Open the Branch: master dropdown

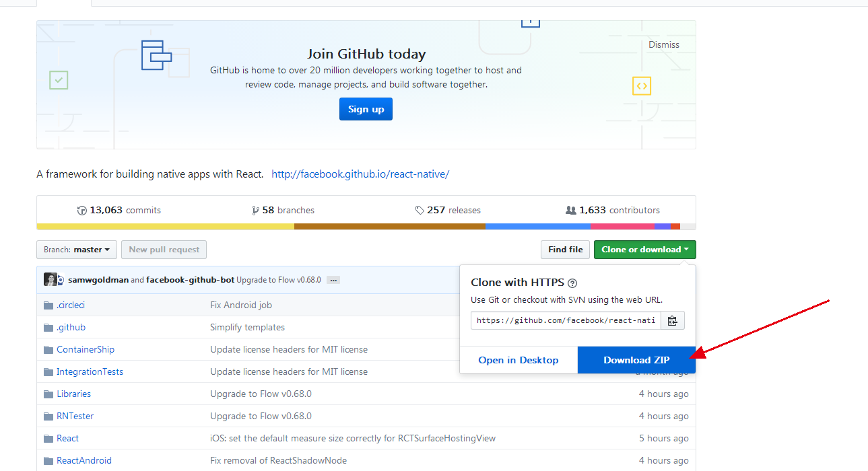click(77, 250)
